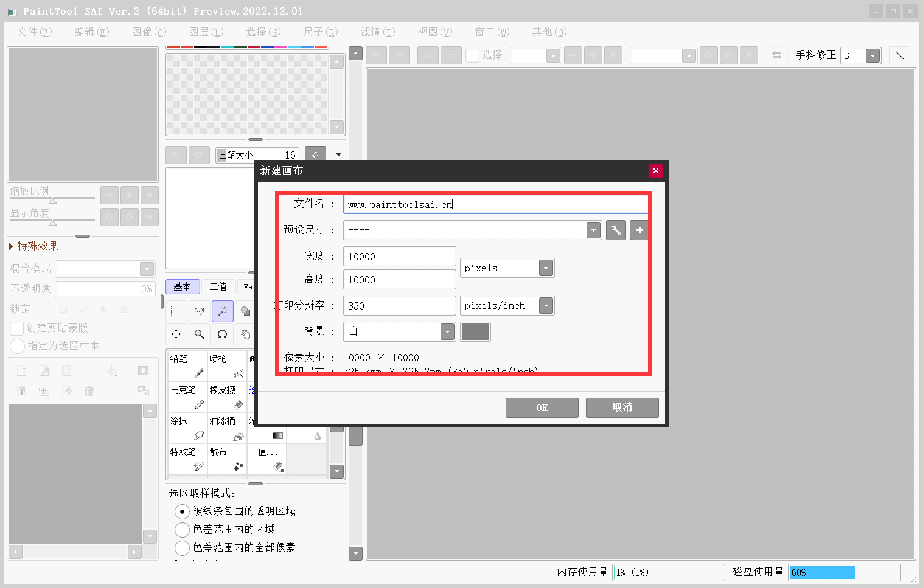This screenshot has height=588, width=923.
Task: Expand the 特殊效果 section
Action: pyautogui.click(x=33, y=246)
